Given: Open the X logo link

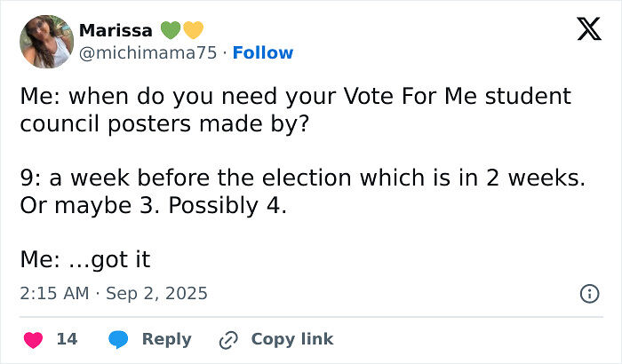Looking at the screenshot, I should click(589, 29).
